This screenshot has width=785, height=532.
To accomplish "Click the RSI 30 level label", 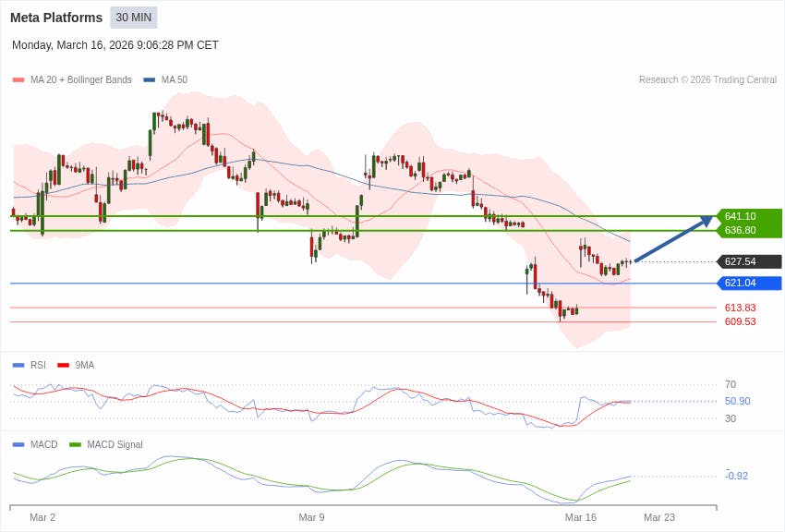I will point(731,418).
